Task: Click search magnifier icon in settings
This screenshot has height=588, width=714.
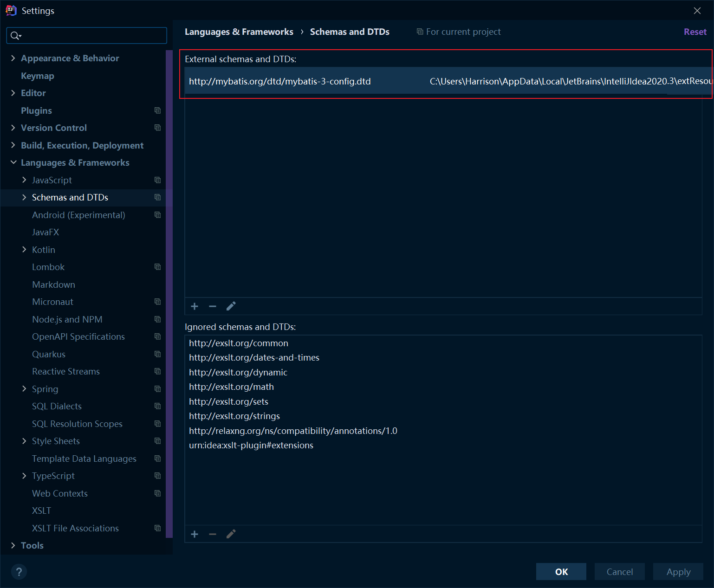Action: (16, 36)
